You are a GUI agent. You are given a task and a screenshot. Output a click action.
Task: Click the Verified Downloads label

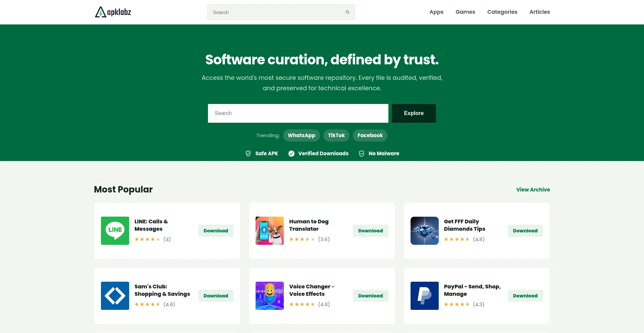click(x=323, y=154)
